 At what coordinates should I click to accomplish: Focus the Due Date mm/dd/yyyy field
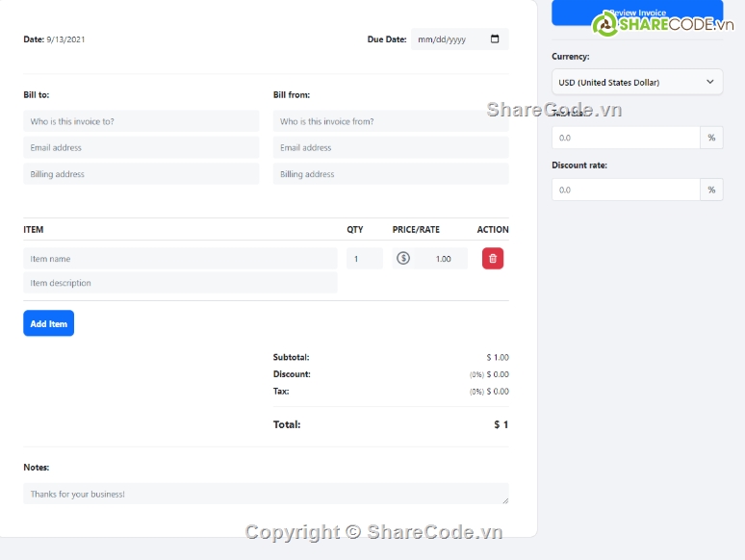click(459, 38)
